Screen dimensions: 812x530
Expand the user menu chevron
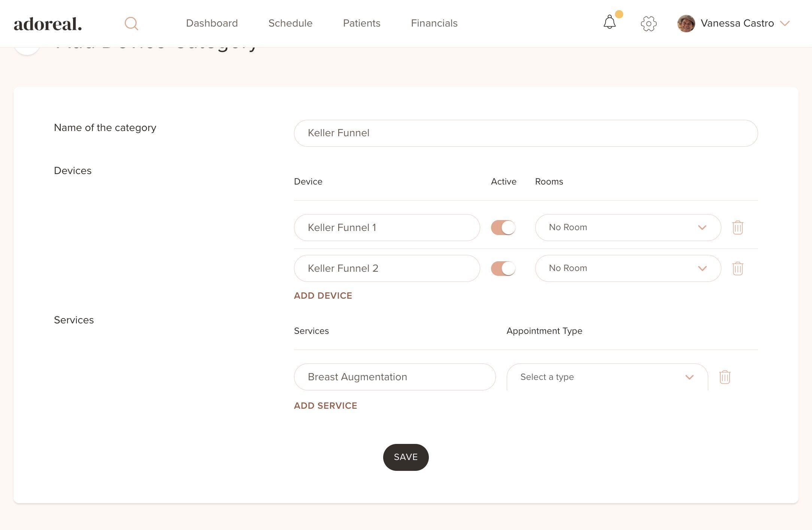[x=785, y=24]
